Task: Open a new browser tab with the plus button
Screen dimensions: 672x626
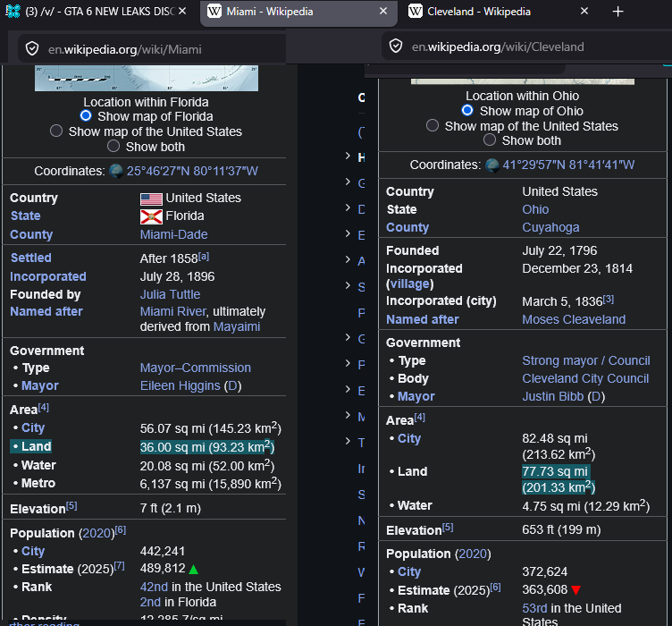Action: tap(617, 12)
